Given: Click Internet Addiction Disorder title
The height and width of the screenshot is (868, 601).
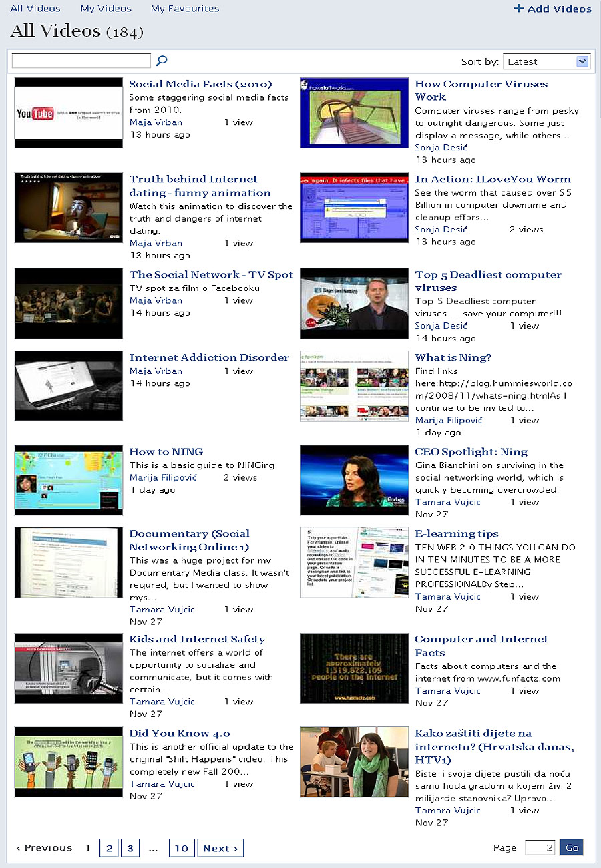Looking at the screenshot, I should click(209, 357).
